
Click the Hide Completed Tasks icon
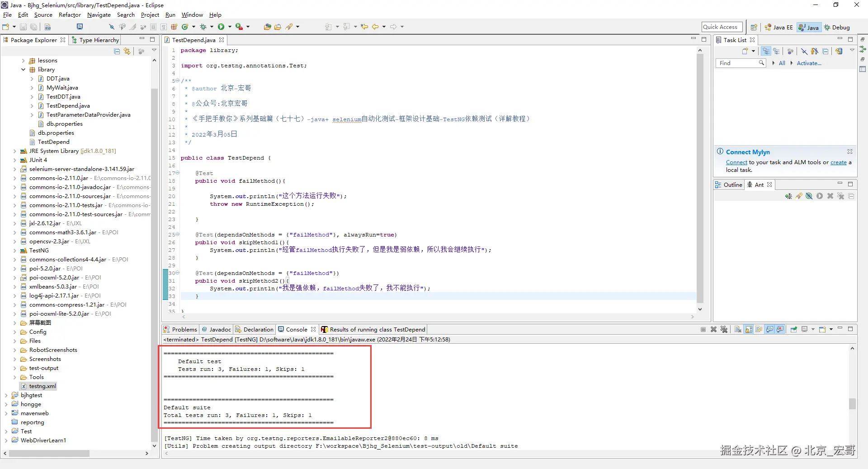click(804, 51)
